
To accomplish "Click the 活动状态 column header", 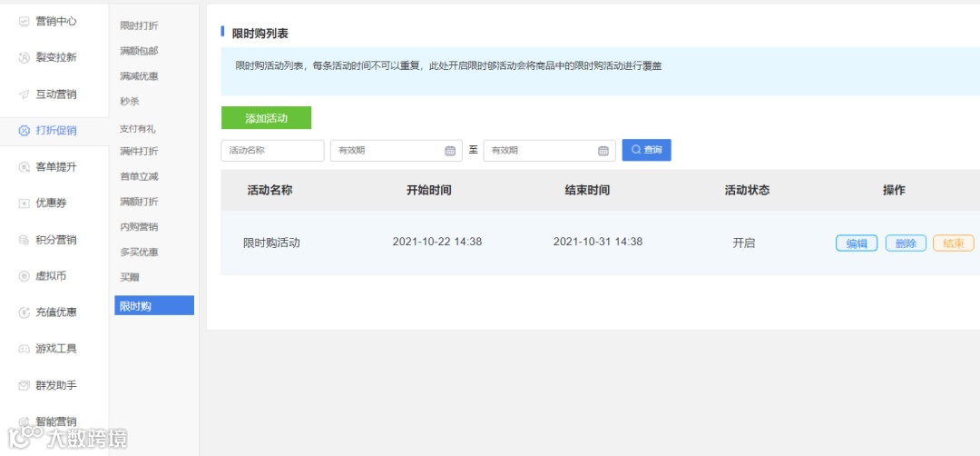I will 747,190.
